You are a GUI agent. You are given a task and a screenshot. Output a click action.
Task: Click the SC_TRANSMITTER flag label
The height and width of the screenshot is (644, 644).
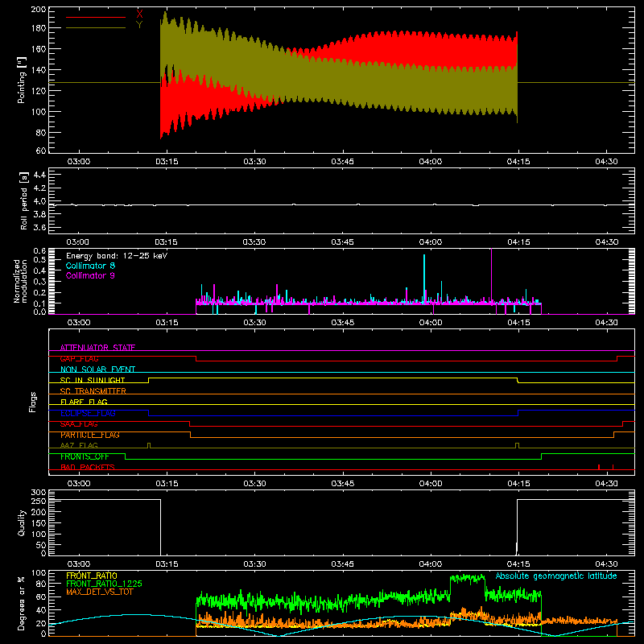coord(93,391)
